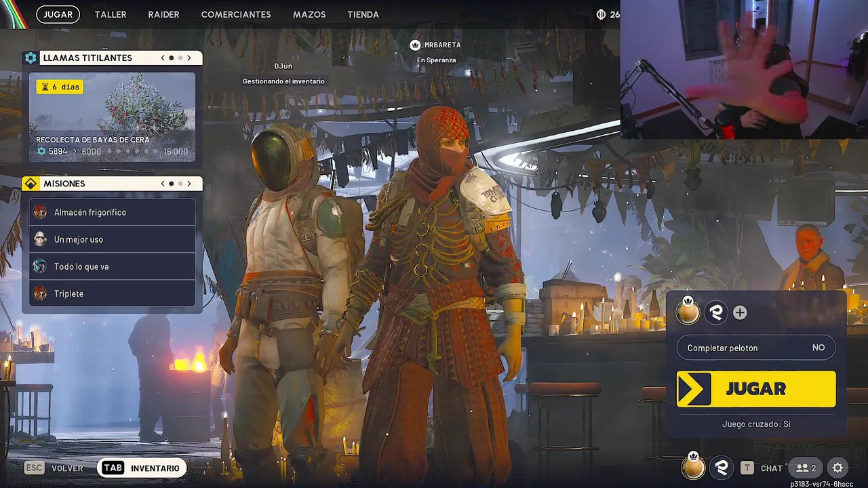Open settings via the gear icon
Screen dimensions: 868x488
coord(837,468)
